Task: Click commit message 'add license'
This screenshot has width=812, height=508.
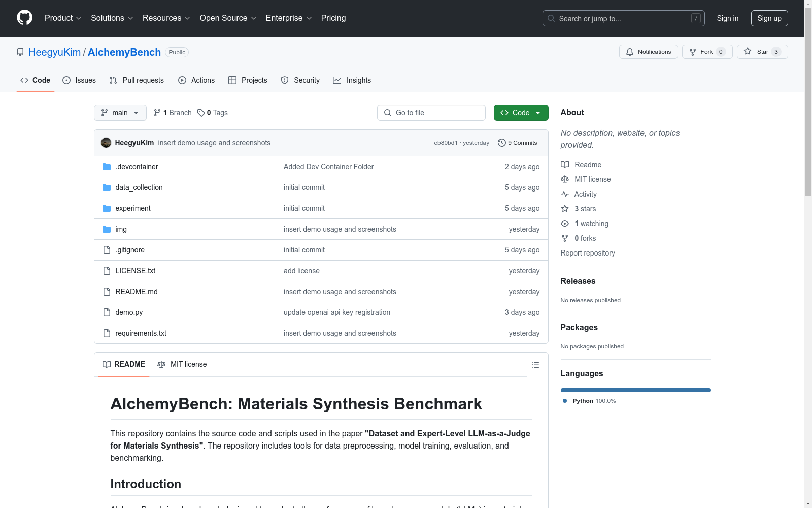Action: (x=301, y=271)
